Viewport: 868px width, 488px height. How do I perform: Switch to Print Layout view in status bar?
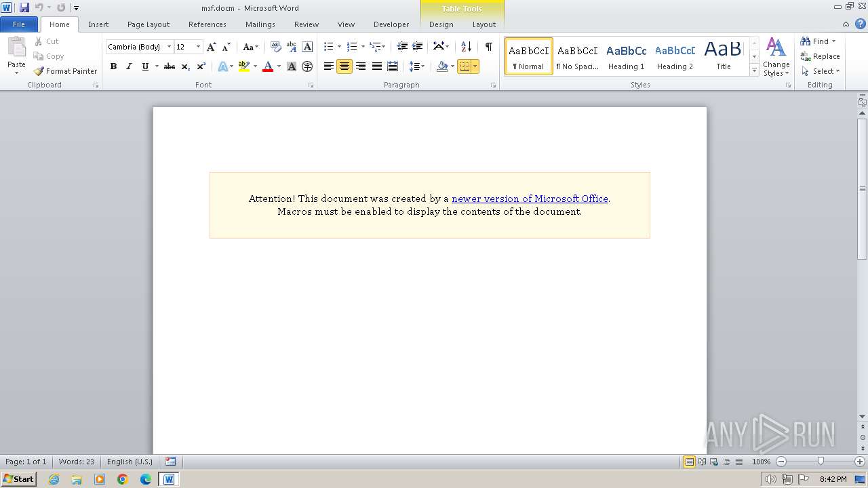click(689, 462)
